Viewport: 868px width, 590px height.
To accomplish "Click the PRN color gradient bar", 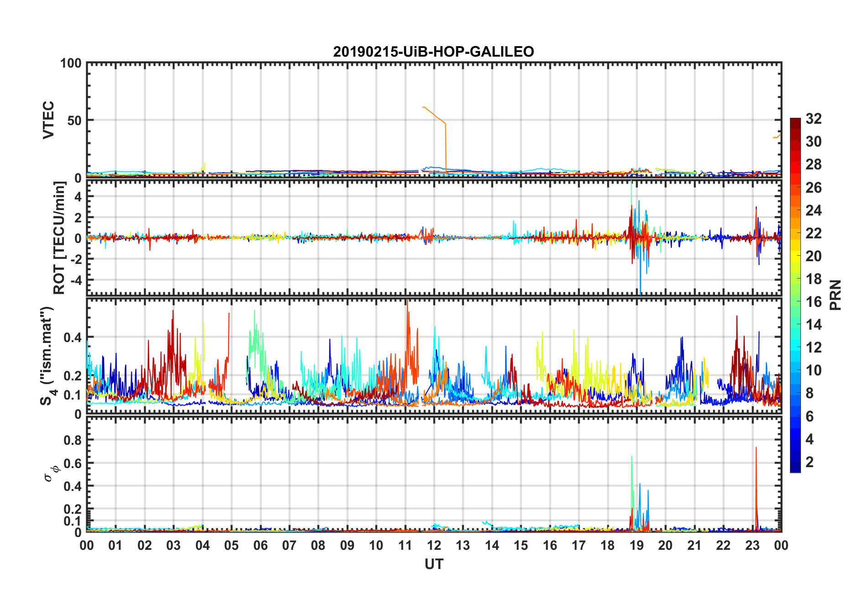I will (795, 295).
